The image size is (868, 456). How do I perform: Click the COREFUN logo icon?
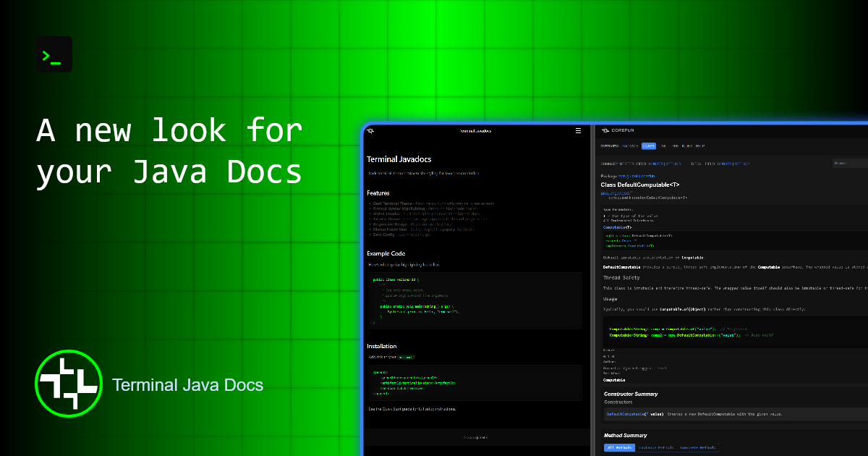[605, 131]
